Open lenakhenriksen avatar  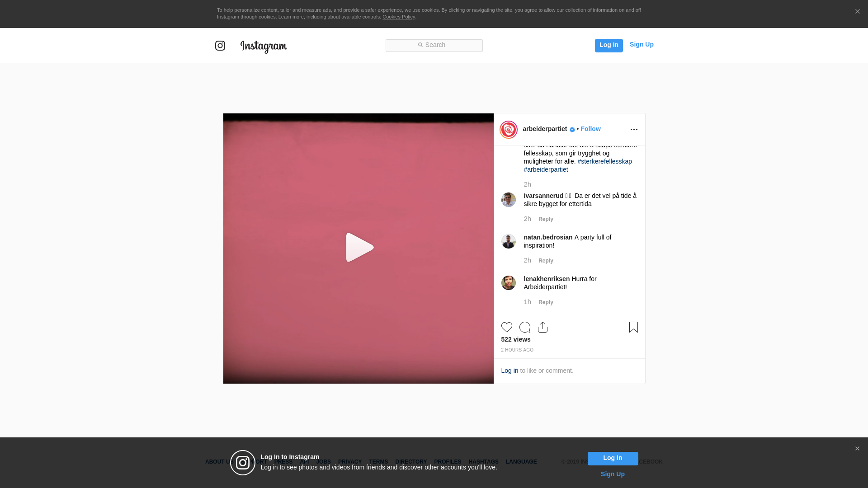[509, 283]
